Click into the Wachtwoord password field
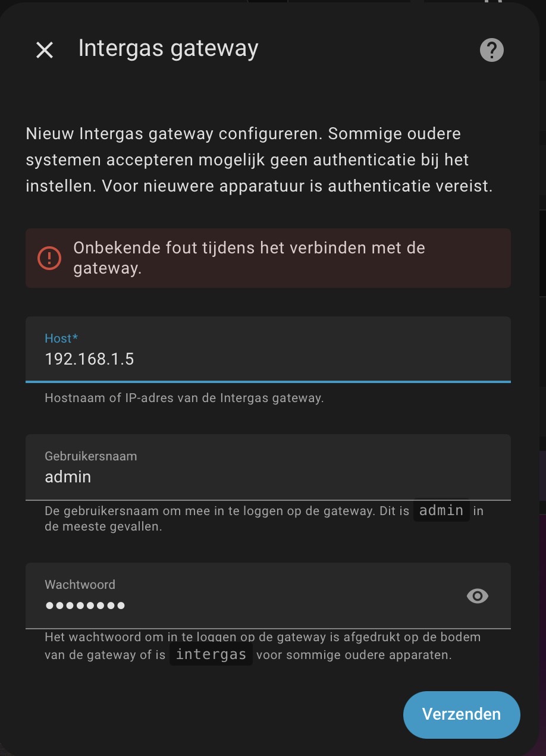The height and width of the screenshot is (756, 546). [268, 595]
